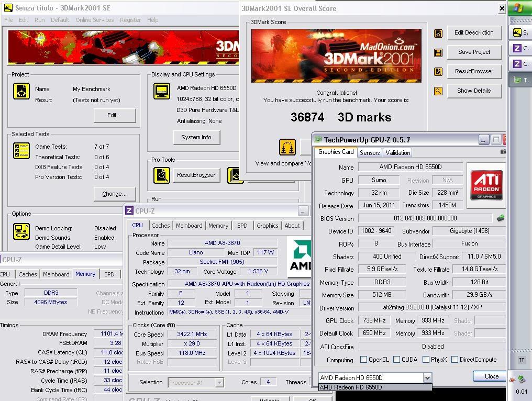Click the Edit... button in Project section
This screenshot has width=532, height=401.
[x=114, y=115]
